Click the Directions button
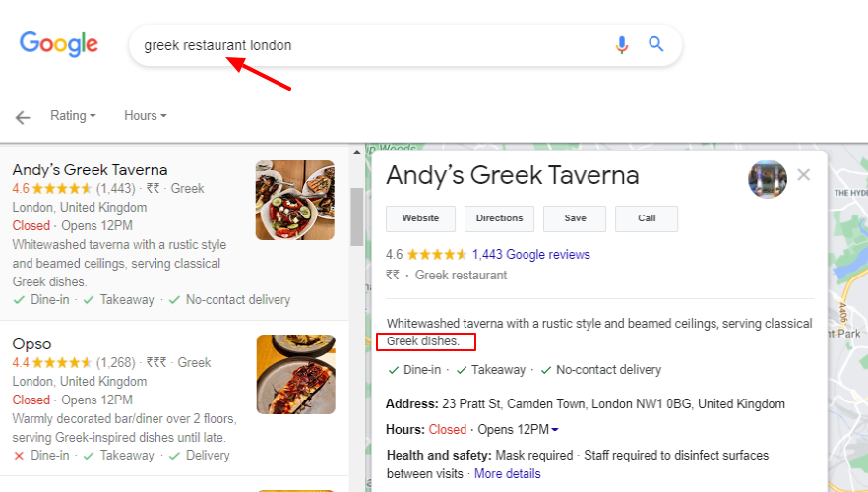This screenshot has width=868, height=492. coord(500,218)
